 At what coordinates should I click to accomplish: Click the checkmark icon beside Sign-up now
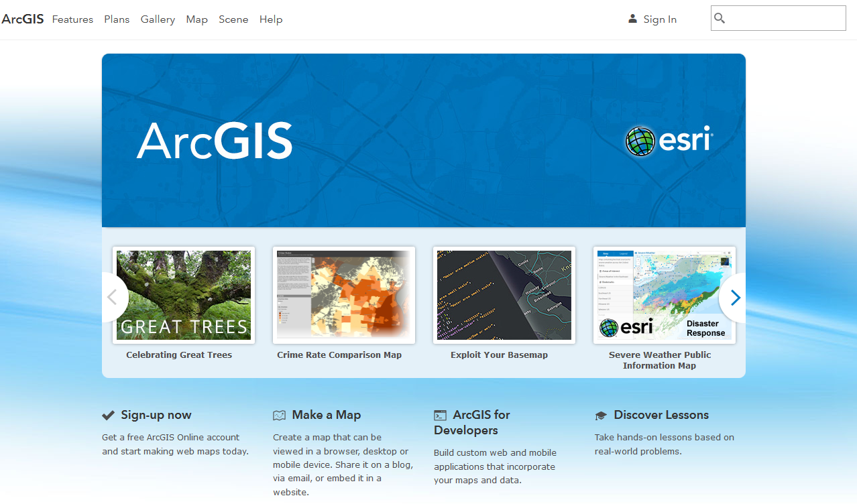click(x=108, y=416)
